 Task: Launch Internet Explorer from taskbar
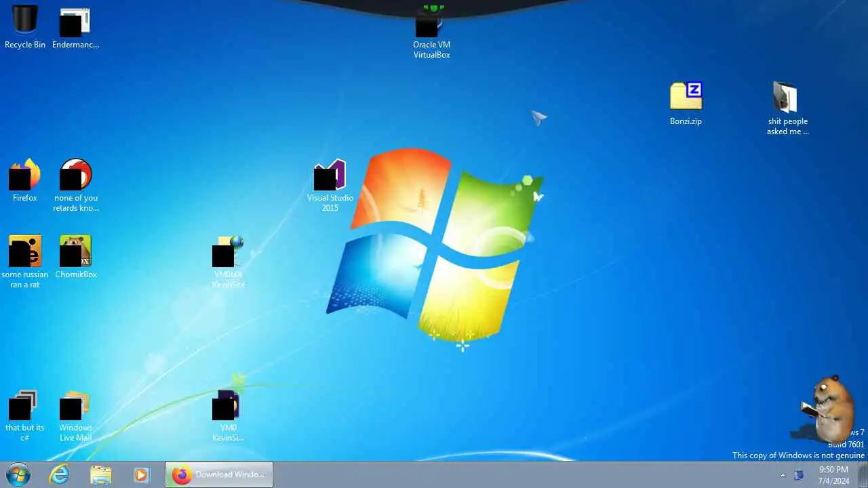pos(60,474)
